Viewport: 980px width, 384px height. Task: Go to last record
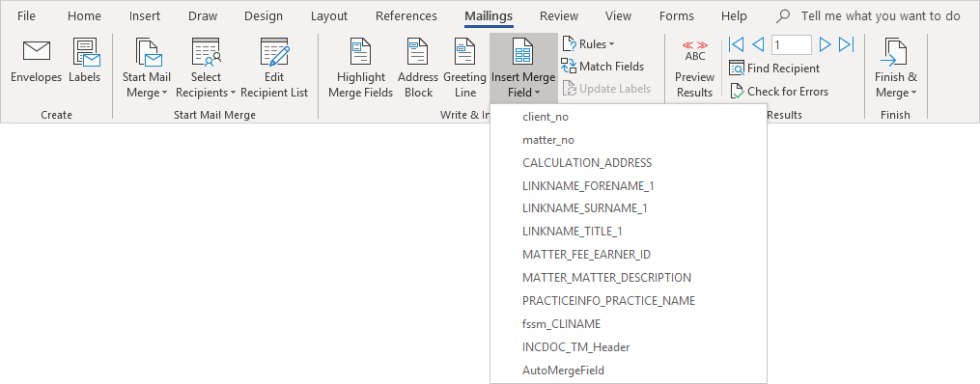tap(846, 44)
